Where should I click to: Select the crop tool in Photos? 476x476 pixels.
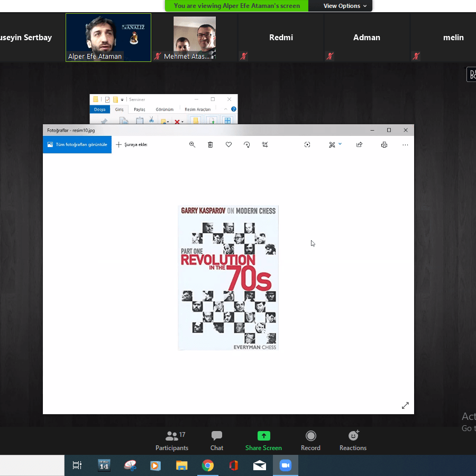(265, 144)
